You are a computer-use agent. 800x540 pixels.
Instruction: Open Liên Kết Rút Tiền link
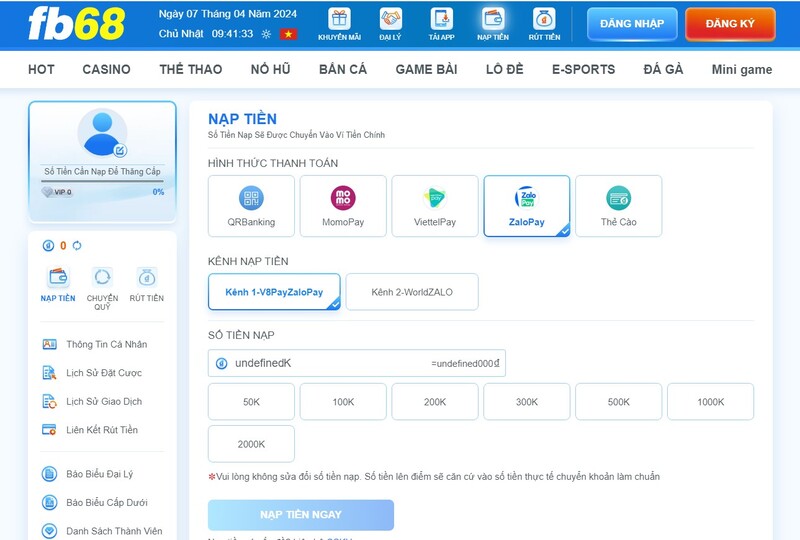point(102,430)
